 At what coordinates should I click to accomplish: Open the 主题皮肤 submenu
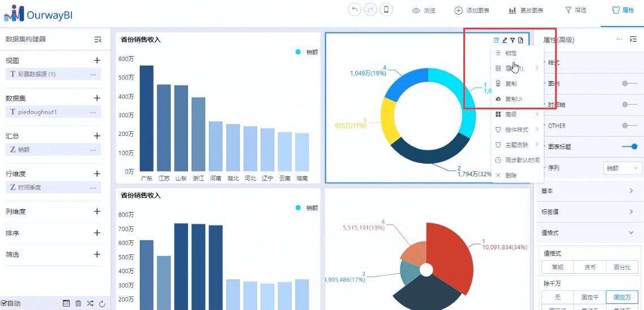point(518,145)
